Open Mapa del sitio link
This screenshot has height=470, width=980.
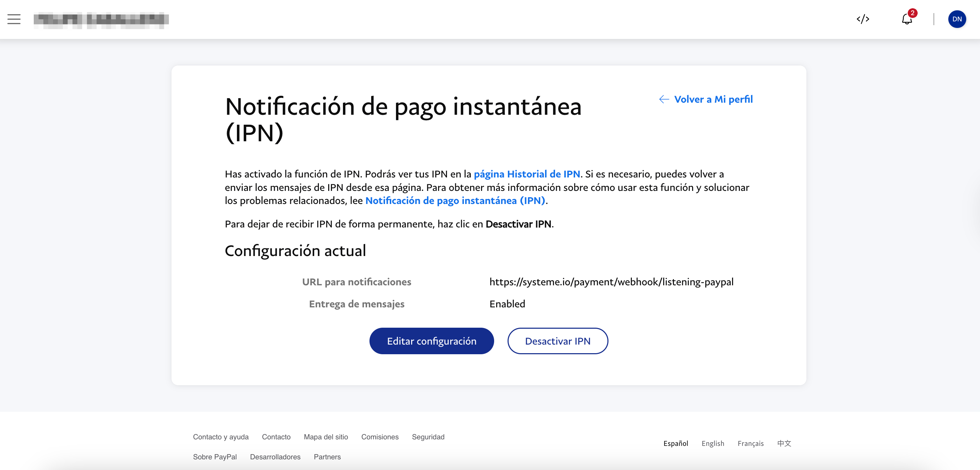(x=326, y=437)
